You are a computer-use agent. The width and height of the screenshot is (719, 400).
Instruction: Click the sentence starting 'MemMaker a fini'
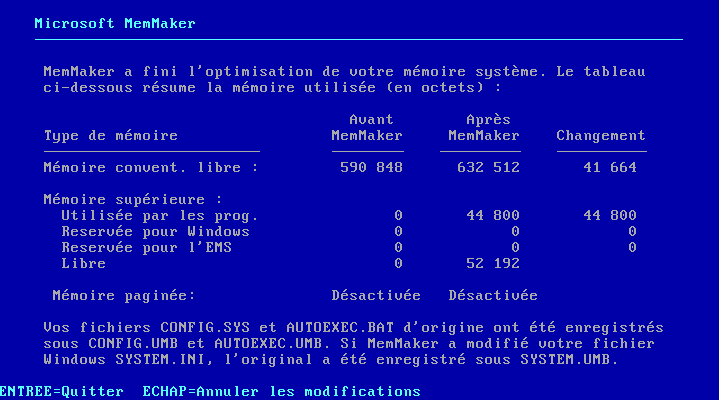(344, 72)
